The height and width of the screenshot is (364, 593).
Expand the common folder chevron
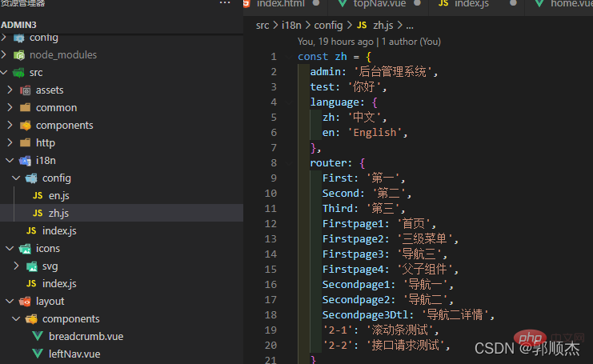point(10,107)
